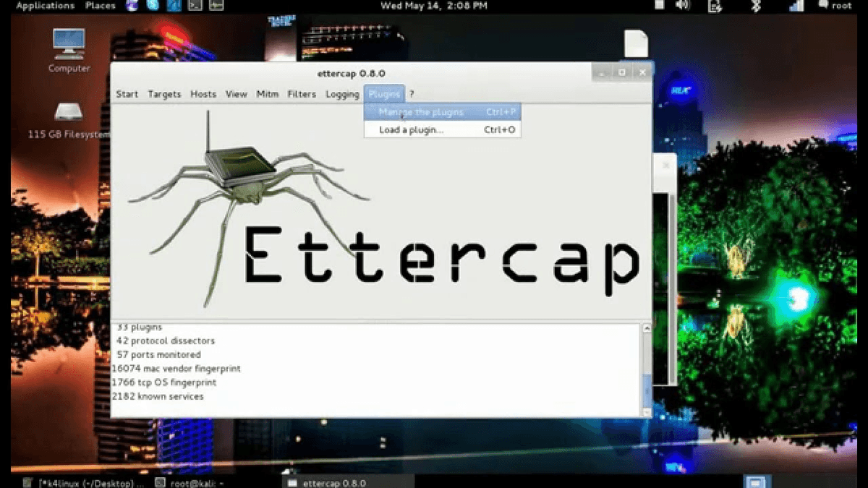Open the network connection indicator
The image size is (868, 488).
(x=796, y=6)
